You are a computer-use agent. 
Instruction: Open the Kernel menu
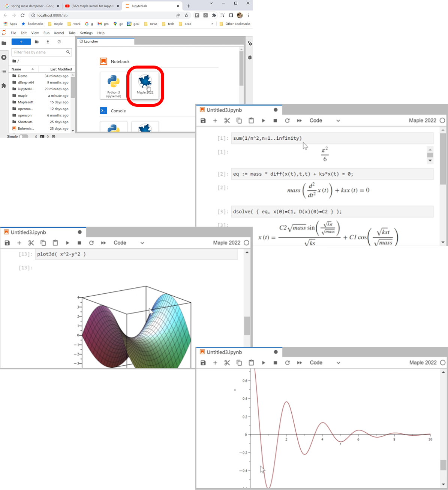tap(59, 33)
